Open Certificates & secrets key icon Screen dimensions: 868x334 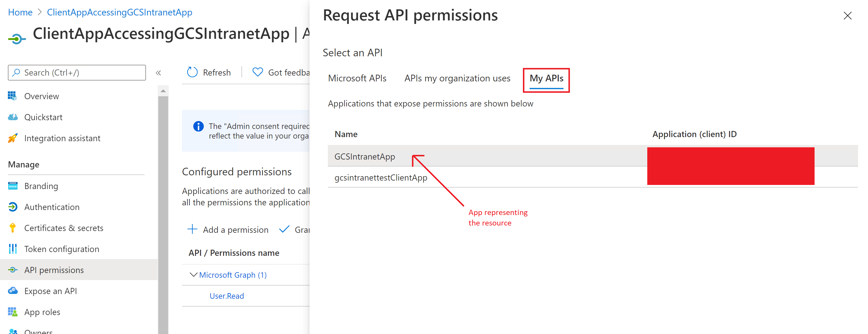(13, 228)
